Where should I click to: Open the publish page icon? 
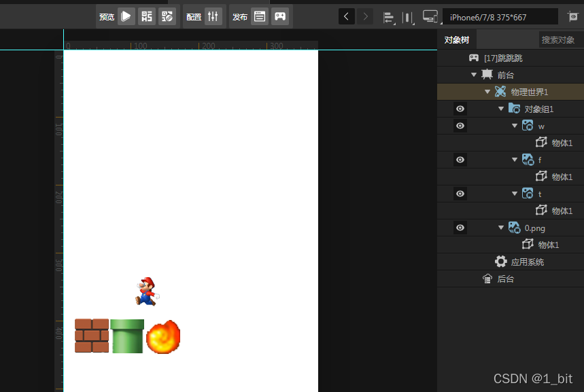click(x=260, y=16)
